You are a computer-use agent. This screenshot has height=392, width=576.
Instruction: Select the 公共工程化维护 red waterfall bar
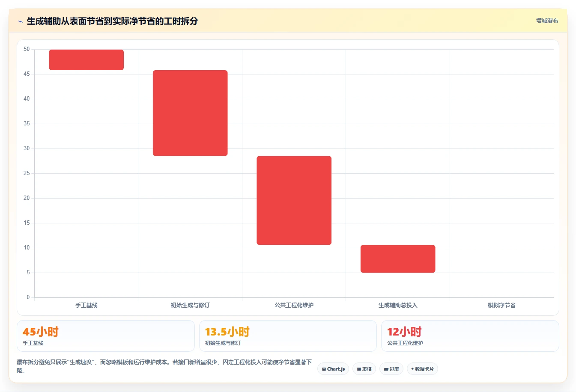(x=294, y=200)
